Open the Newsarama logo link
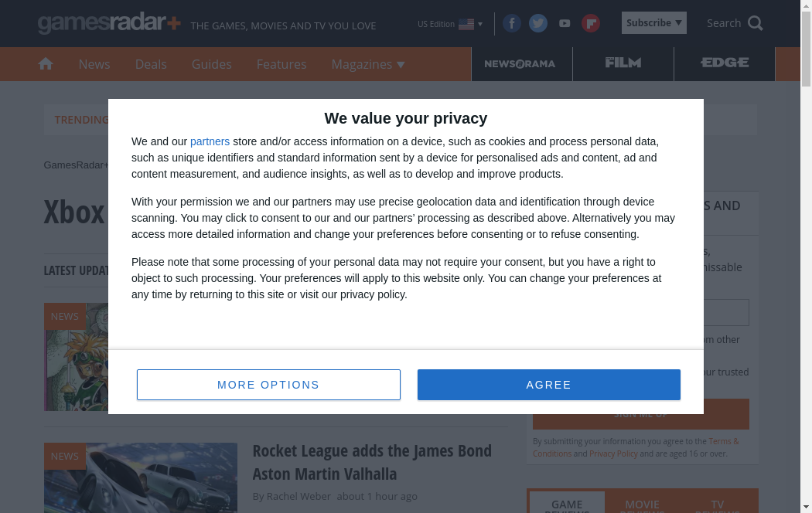 click(520, 64)
